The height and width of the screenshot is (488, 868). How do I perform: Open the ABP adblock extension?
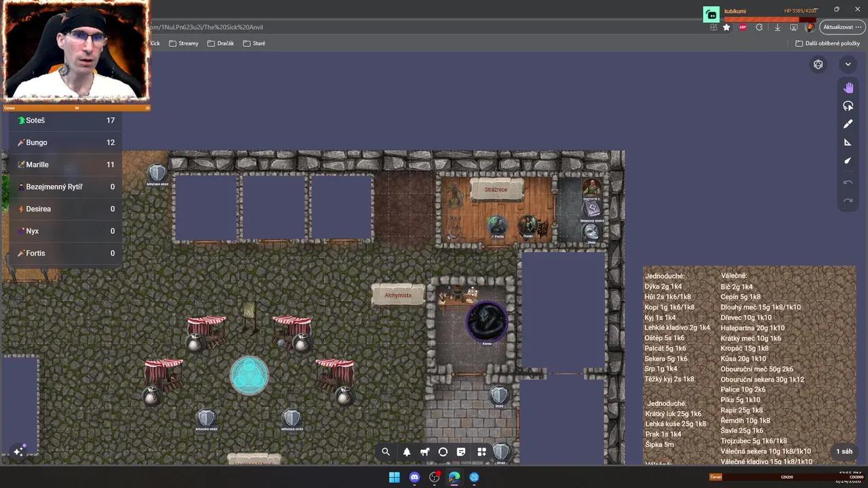click(x=743, y=27)
